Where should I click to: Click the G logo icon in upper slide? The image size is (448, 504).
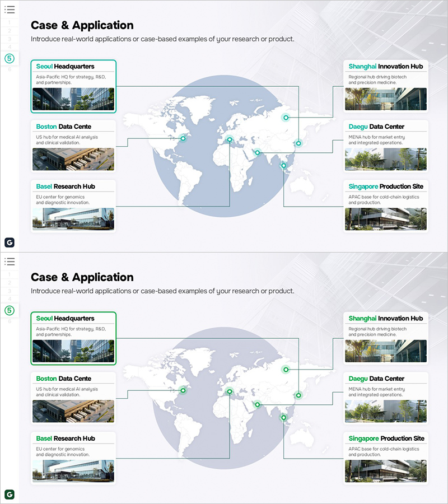coord(10,242)
